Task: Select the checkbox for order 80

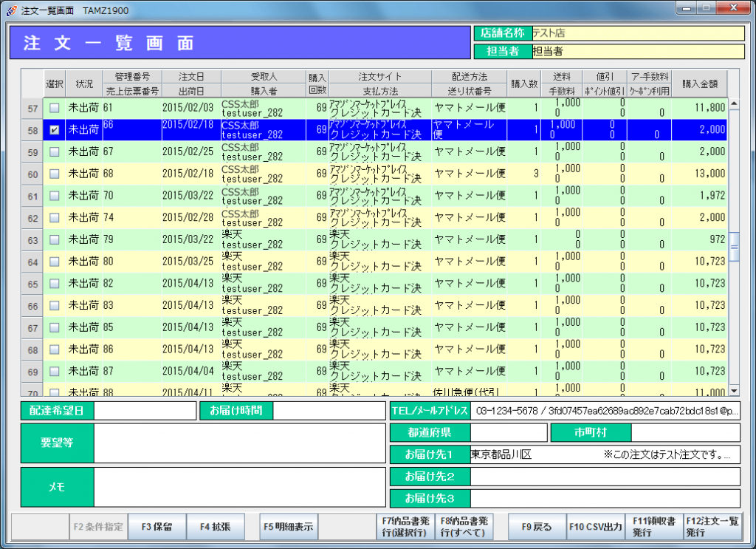Action: [x=54, y=262]
